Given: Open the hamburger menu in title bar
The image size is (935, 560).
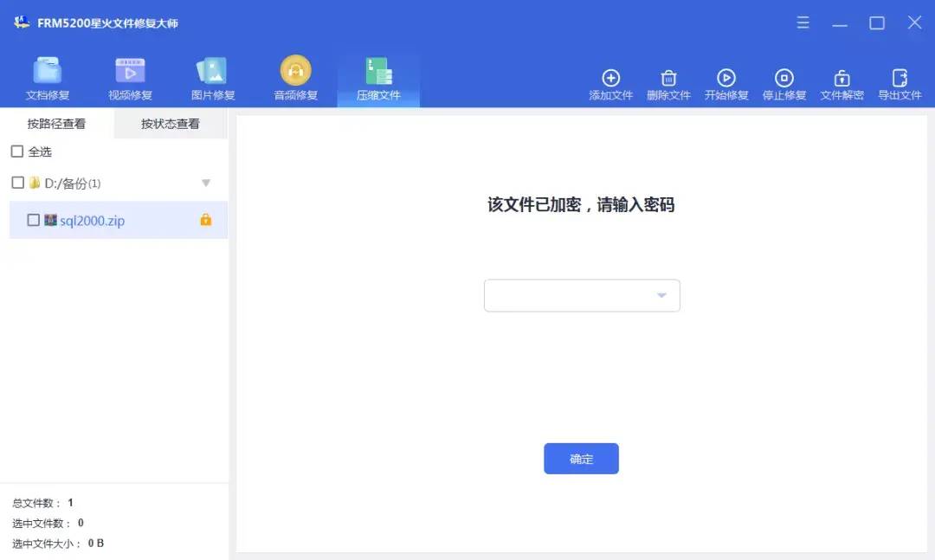Looking at the screenshot, I should coord(803,23).
